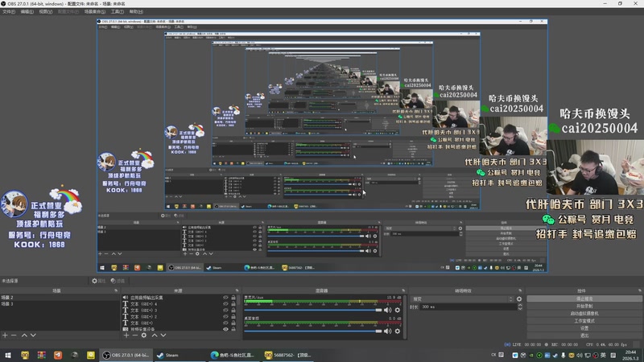This screenshot has height=362, width=644.
Task: Move source up in Sources list
Action: (x=155, y=335)
